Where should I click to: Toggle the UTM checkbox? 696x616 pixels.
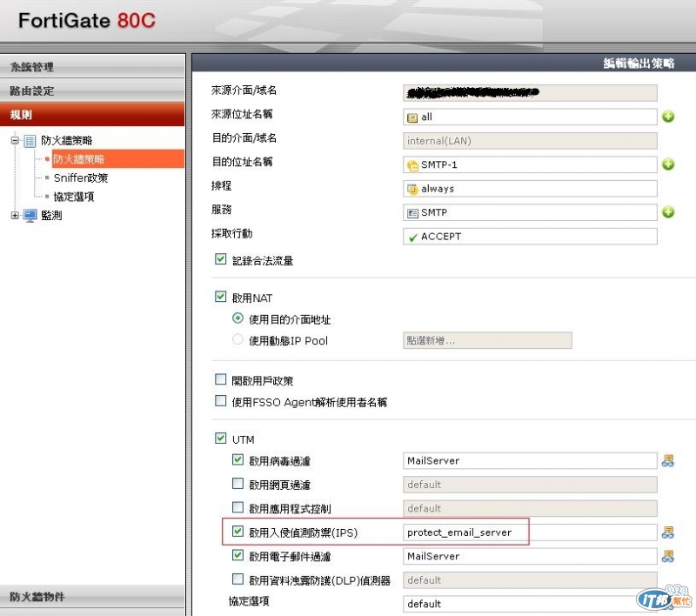point(221,438)
